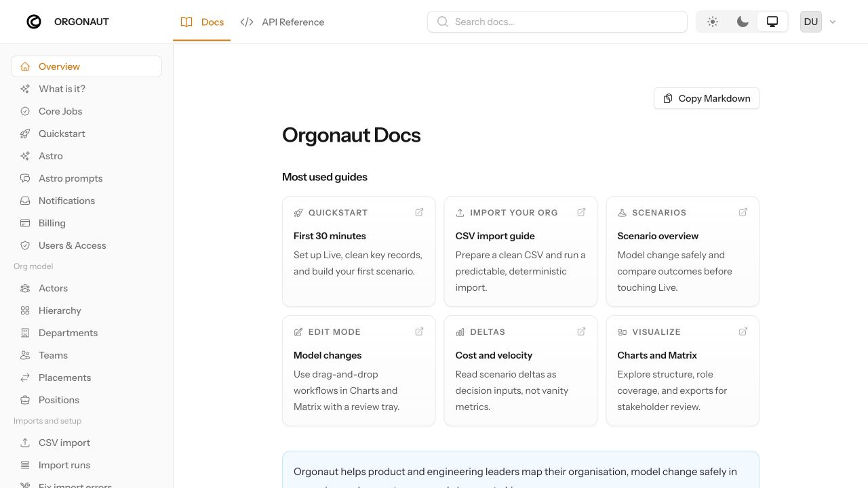Click the Notifications inbox icon
This screenshot has width=868, height=488.
click(25, 201)
